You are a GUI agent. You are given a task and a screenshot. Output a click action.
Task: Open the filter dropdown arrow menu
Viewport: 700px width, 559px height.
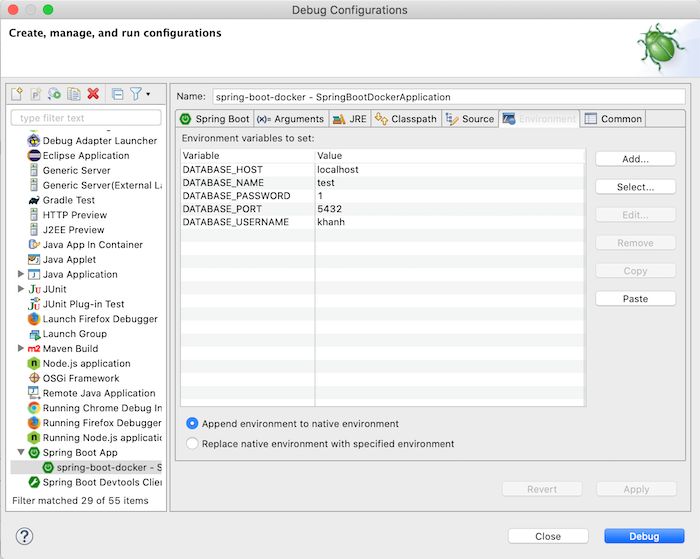pos(148,94)
